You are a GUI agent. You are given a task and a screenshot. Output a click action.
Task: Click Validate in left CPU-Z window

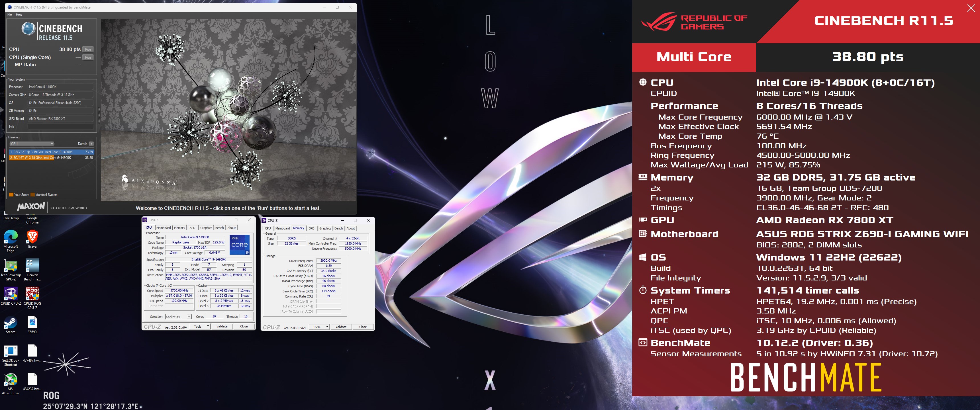(222, 326)
